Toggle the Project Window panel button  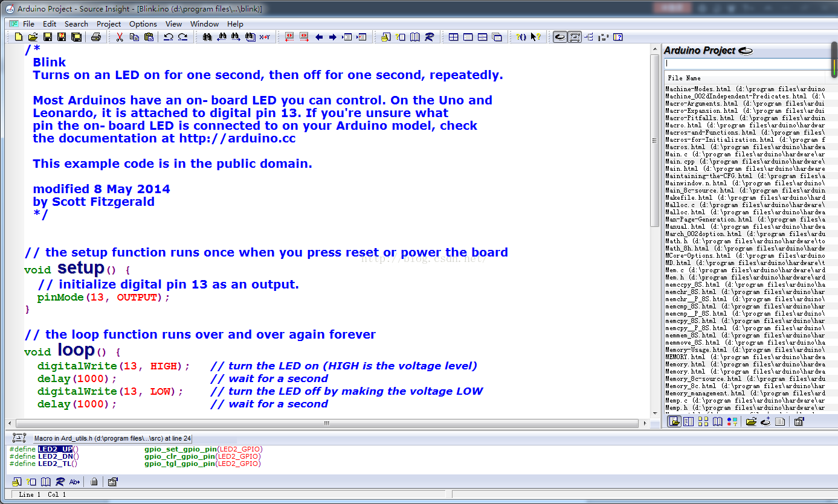coord(560,37)
